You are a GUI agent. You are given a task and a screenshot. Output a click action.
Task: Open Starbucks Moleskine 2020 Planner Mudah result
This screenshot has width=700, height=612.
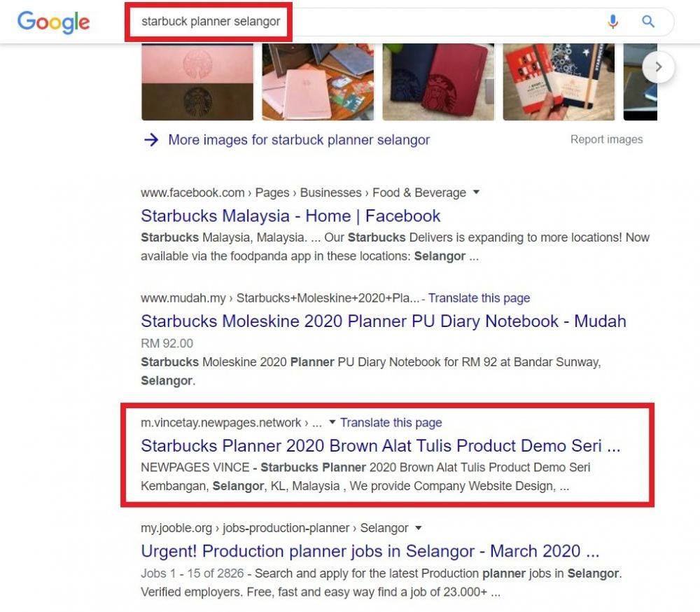384,321
